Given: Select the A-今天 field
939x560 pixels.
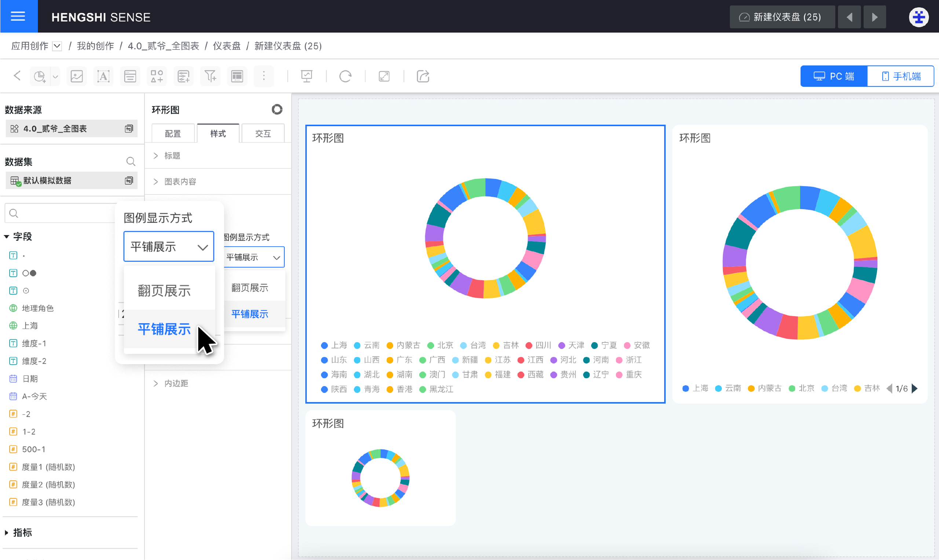Looking at the screenshot, I should (34, 396).
